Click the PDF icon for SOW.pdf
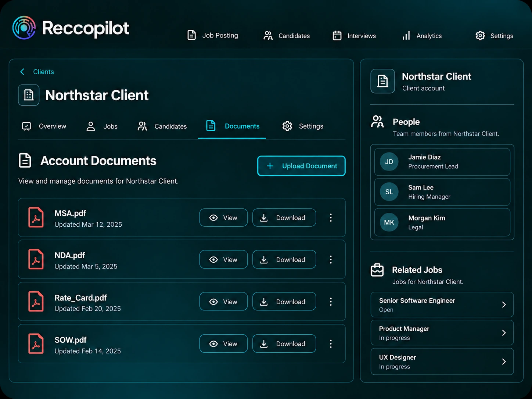The height and width of the screenshot is (399, 532). pos(36,344)
